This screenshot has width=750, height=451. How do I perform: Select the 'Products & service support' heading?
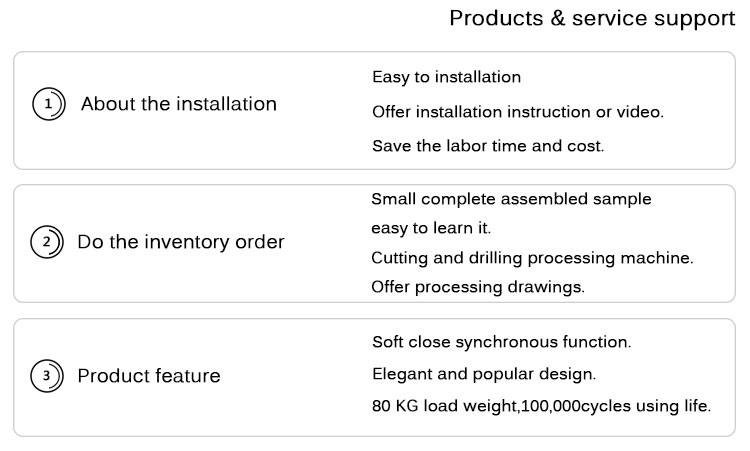tap(591, 19)
